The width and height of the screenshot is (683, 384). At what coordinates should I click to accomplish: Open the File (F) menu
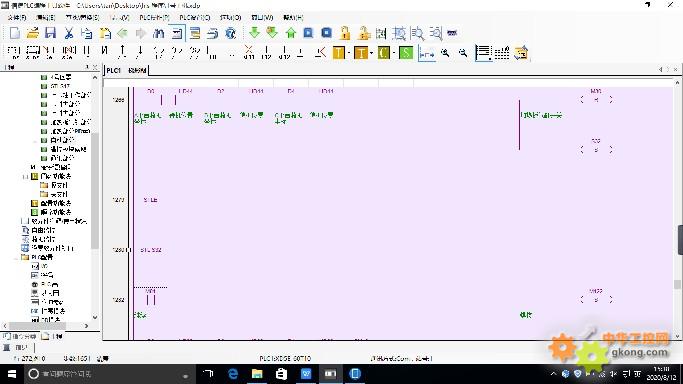pyautogui.click(x=17, y=17)
